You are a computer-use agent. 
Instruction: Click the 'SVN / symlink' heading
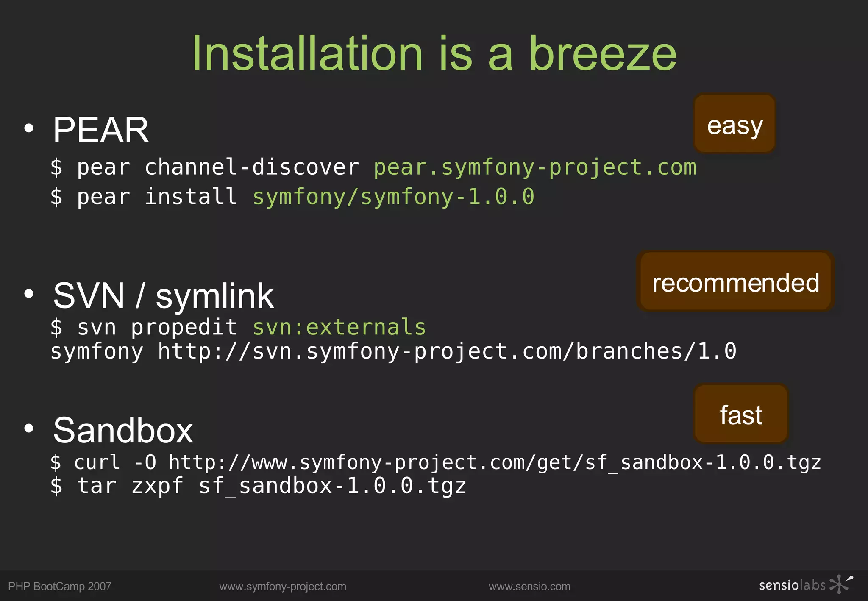click(x=163, y=295)
